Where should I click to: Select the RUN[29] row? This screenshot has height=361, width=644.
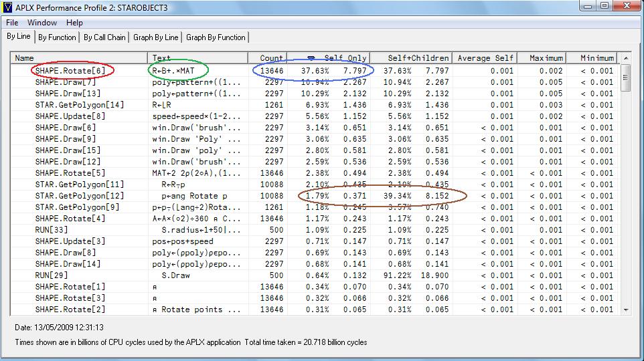(315, 275)
